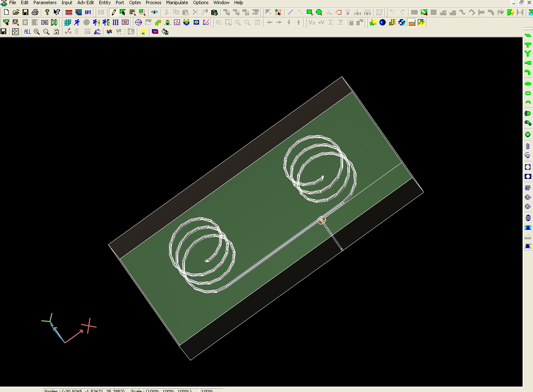
Task: Click the red coordinate axes icon
Action: [x=68, y=32]
